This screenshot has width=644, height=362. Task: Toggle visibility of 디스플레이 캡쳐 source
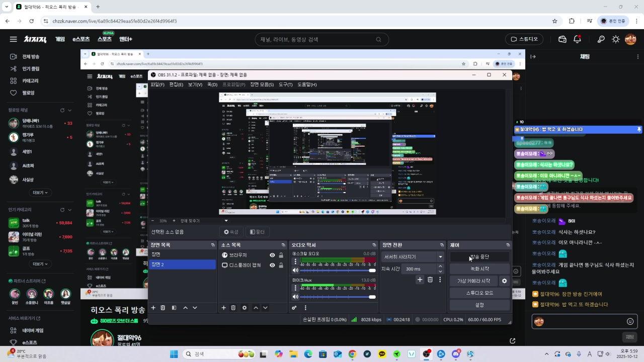pyautogui.click(x=272, y=265)
